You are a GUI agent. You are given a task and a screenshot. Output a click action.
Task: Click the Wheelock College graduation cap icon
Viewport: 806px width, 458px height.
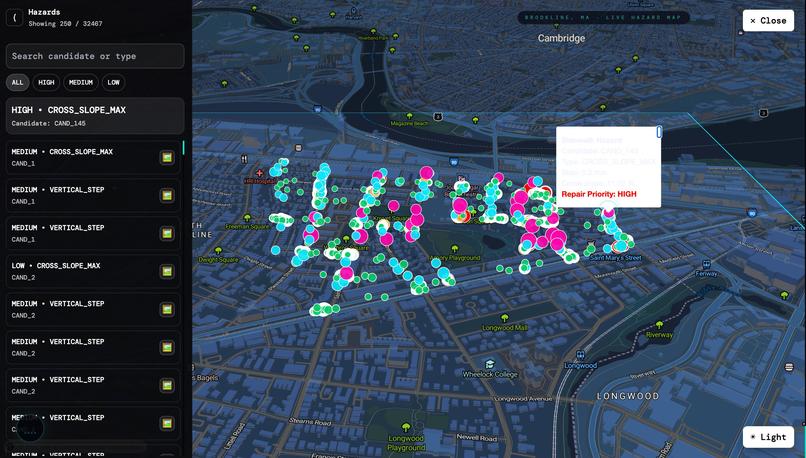coord(490,364)
